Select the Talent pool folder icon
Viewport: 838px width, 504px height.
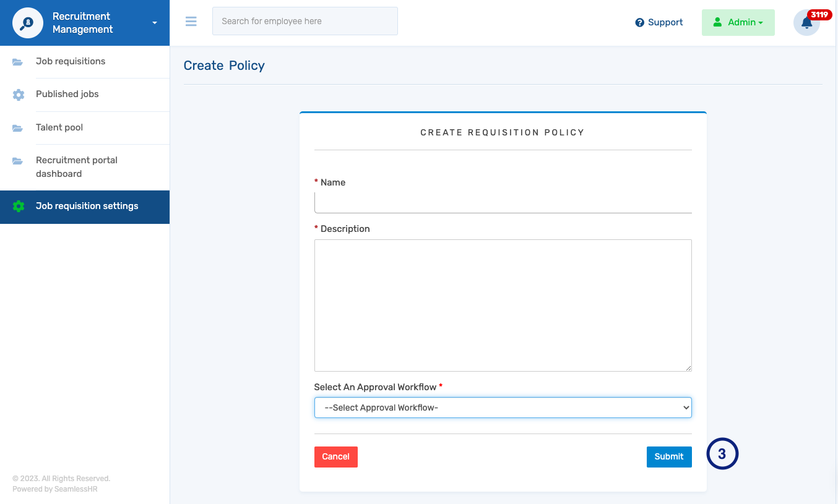(x=18, y=127)
